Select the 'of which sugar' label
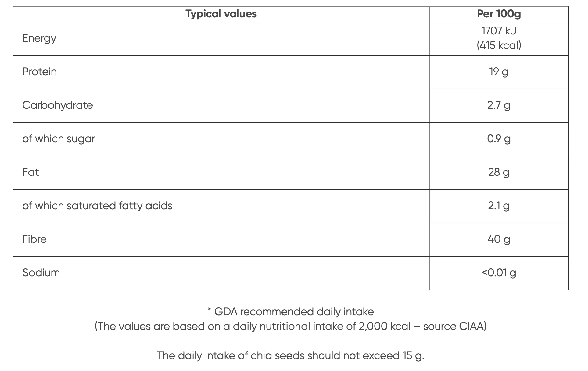Screen dimensions: 588x371 pos(59,139)
